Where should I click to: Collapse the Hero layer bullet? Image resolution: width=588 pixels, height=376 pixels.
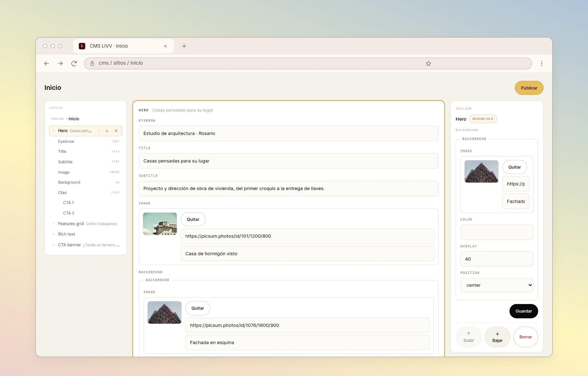pos(54,131)
